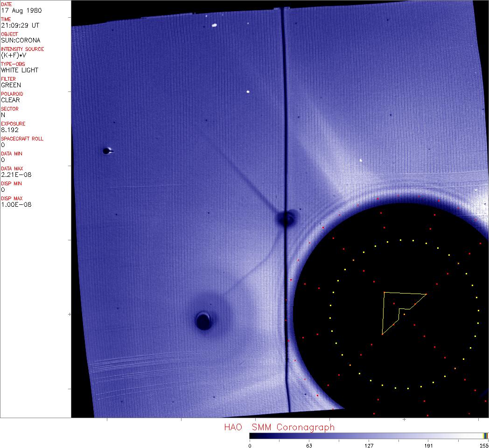Click the HAO SMM Coronagraph title
Viewport: 489px width, 448px height.
[279, 427]
